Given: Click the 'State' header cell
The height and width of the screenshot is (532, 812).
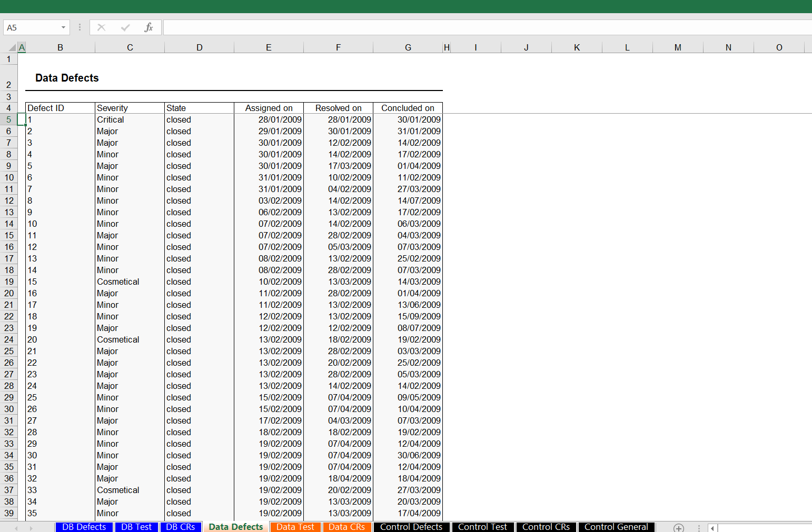Looking at the screenshot, I should pos(200,108).
